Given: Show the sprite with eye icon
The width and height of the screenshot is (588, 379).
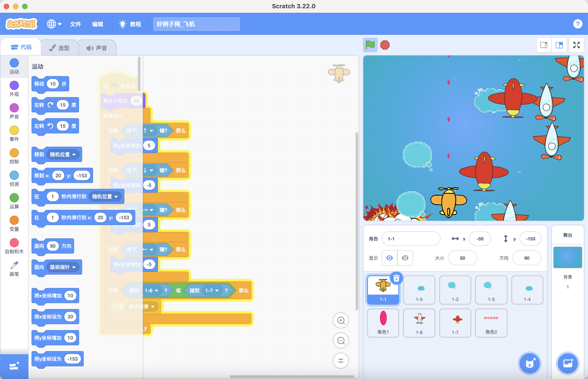Looking at the screenshot, I should point(390,258).
